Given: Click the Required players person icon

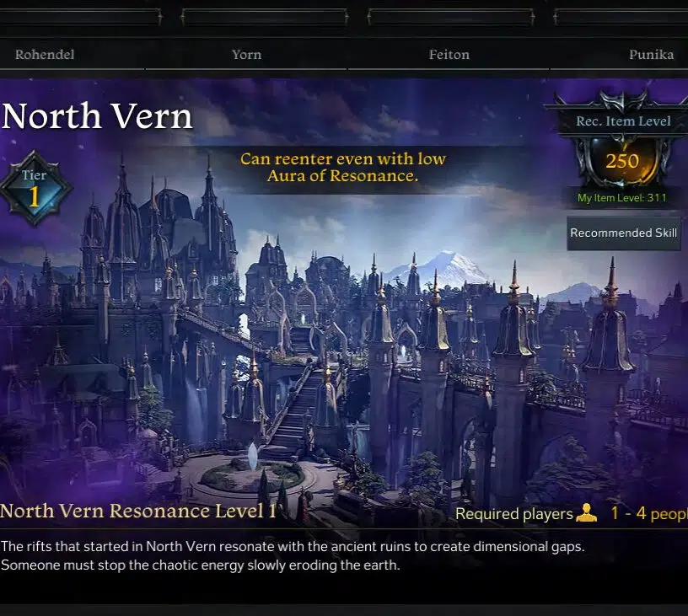Looking at the screenshot, I should coord(586,513).
